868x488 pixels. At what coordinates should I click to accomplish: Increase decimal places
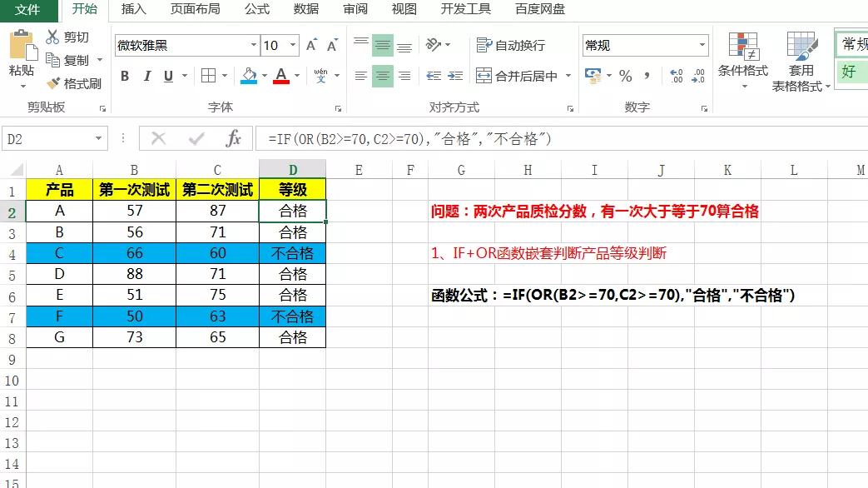676,76
